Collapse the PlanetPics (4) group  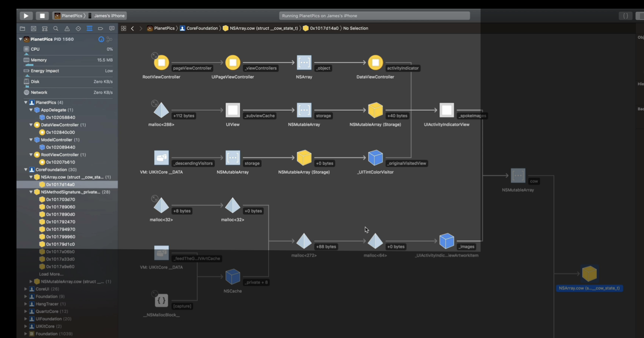26,102
